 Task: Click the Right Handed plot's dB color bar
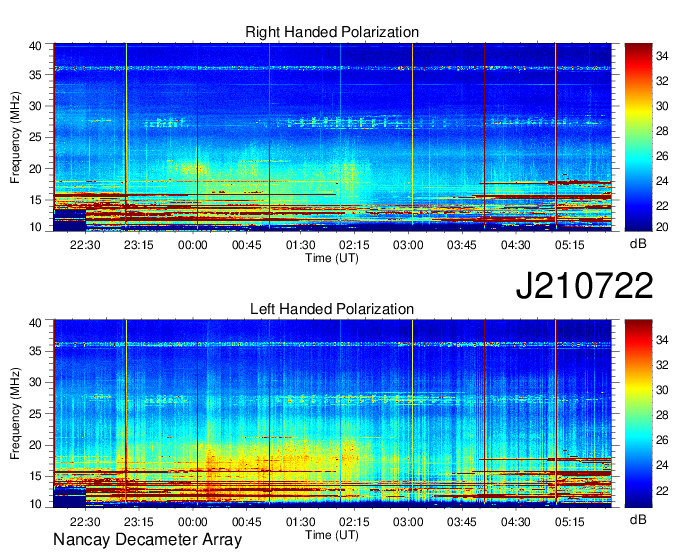coord(638,137)
